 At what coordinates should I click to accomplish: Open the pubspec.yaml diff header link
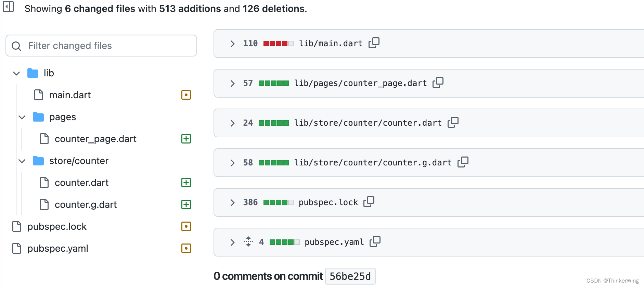coord(334,242)
